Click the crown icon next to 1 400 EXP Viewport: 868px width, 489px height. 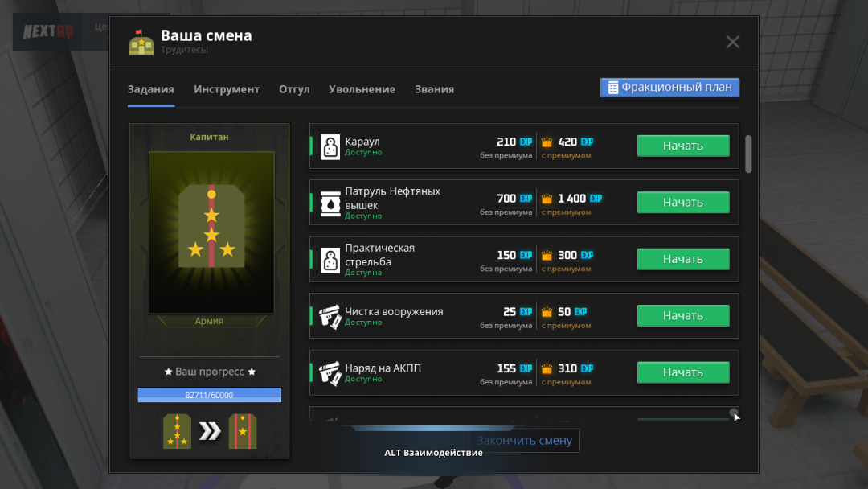[547, 199]
